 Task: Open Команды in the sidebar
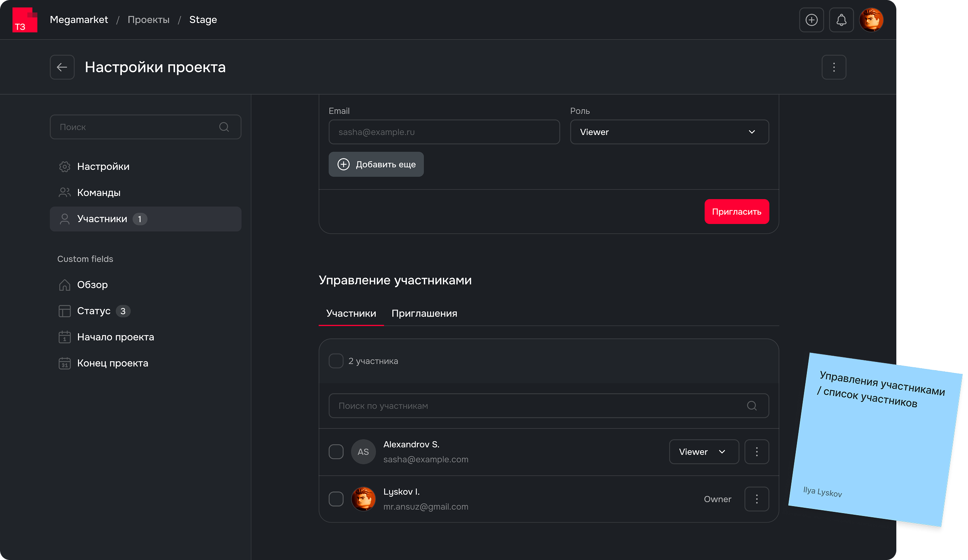(x=99, y=193)
